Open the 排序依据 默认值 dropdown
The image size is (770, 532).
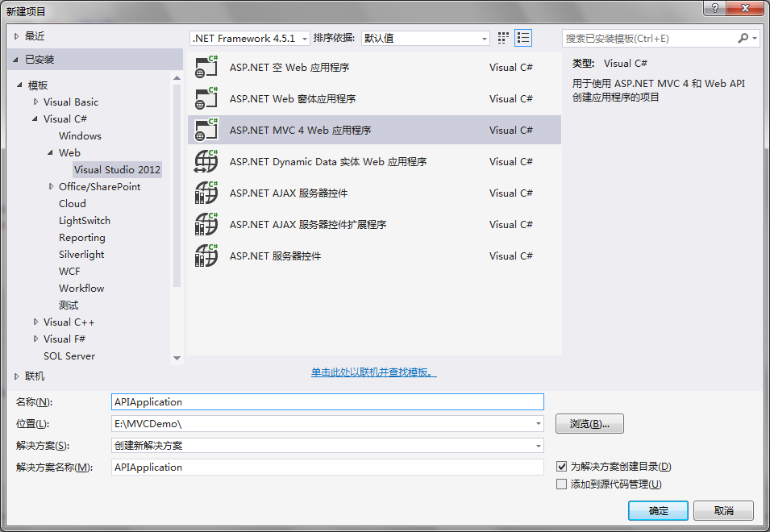(425, 38)
